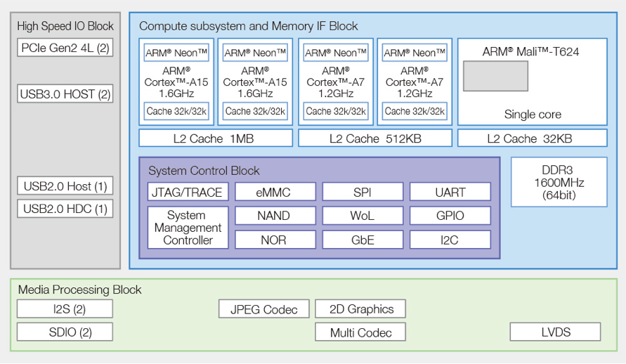Select the Multi Codec box

(x=360, y=332)
